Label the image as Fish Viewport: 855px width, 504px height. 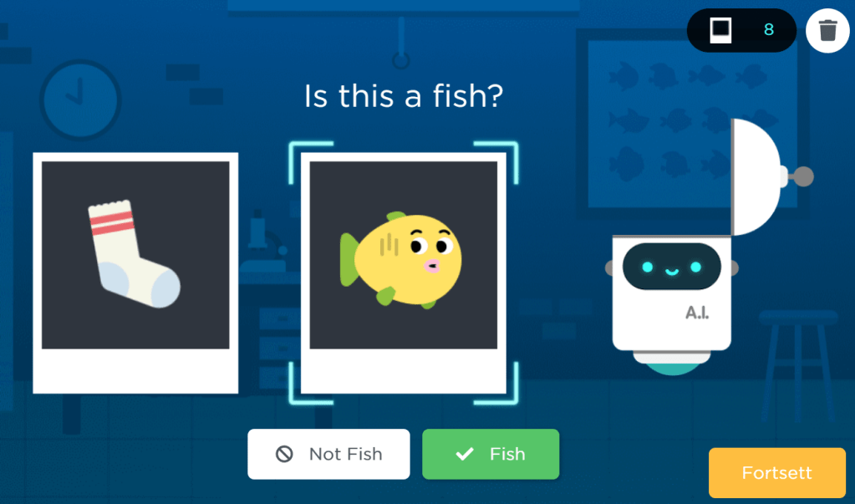(491, 454)
